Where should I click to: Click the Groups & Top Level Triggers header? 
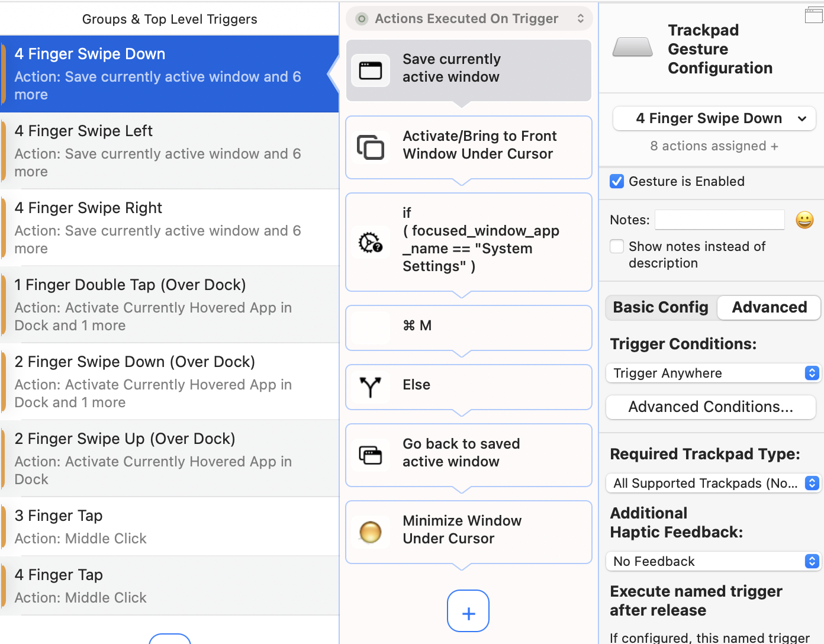click(x=170, y=19)
